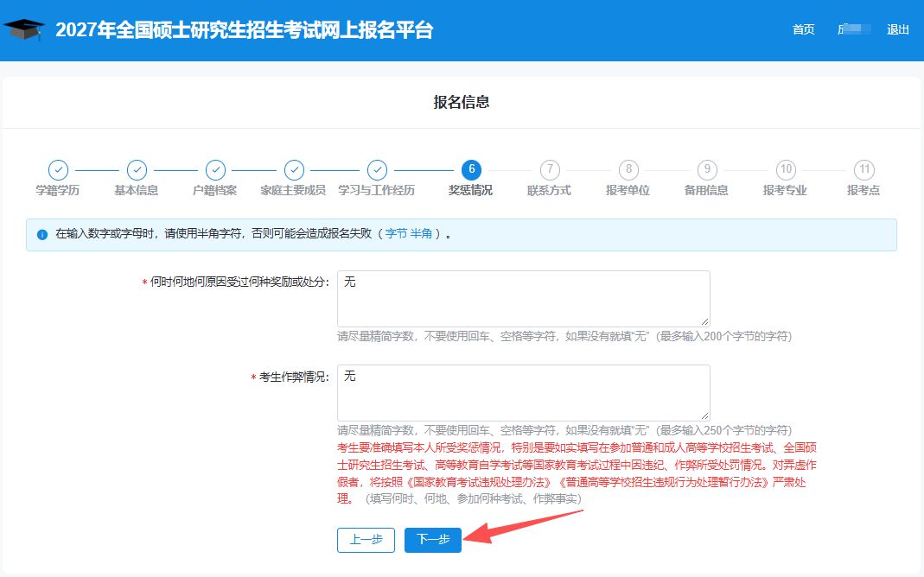Viewport: 924px width, 577px height.
Task: Click 退出 to log out
Action: pyautogui.click(x=897, y=29)
